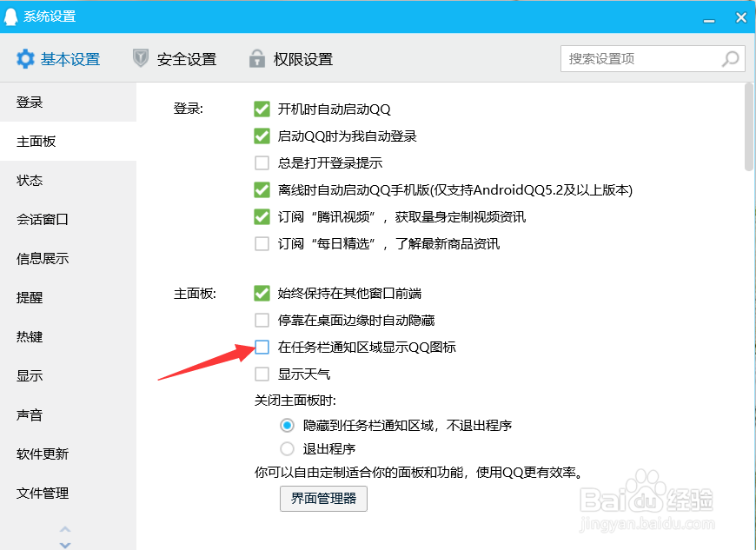Open 显示 in the sidebar

pyautogui.click(x=68, y=375)
